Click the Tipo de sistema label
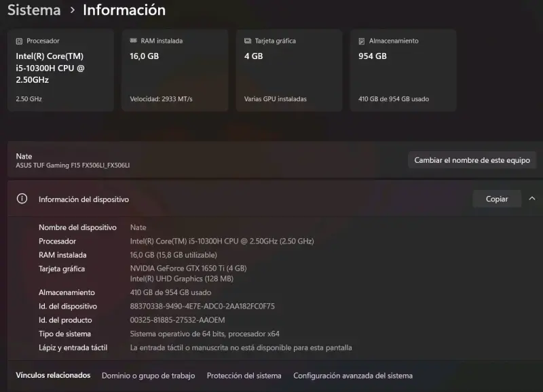Screen dimensions: 543x392 64,334
